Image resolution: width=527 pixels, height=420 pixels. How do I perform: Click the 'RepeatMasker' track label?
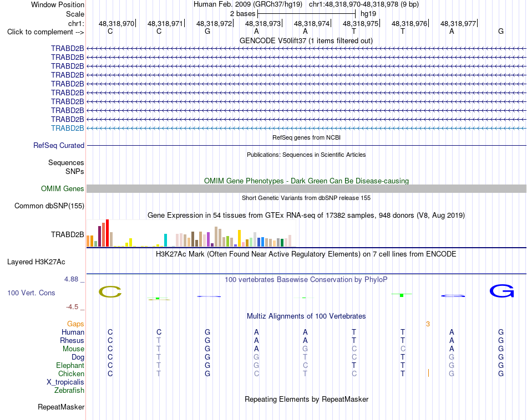[x=61, y=407]
